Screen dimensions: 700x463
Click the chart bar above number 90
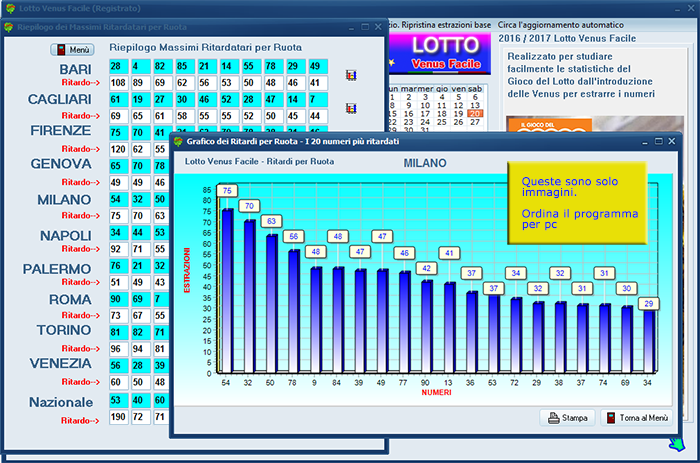click(x=427, y=326)
